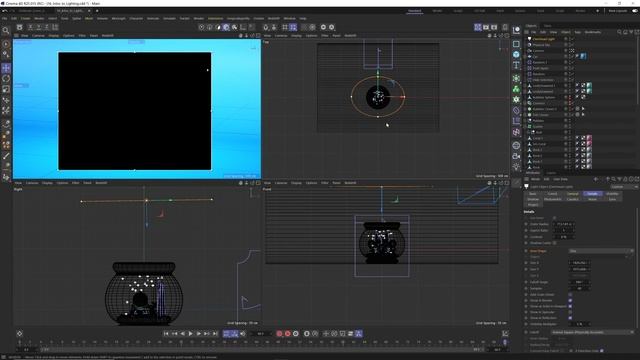Go to the end of the animation
This screenshot has width=640, height=360.
215,334
